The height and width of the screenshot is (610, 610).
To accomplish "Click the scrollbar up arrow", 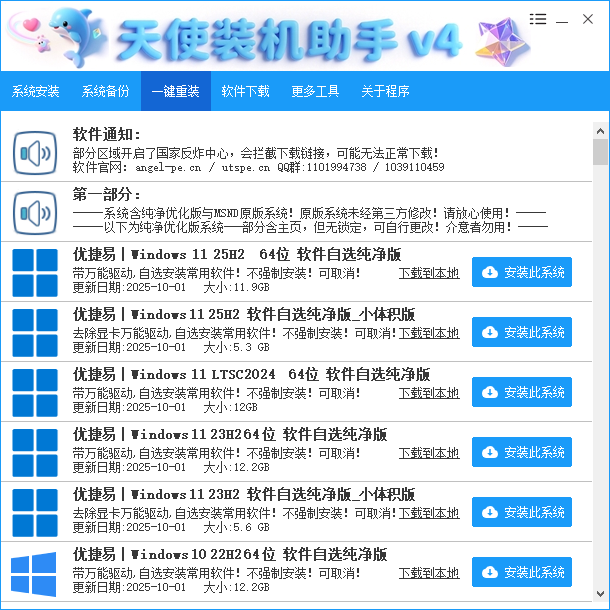I will (600, 131).
